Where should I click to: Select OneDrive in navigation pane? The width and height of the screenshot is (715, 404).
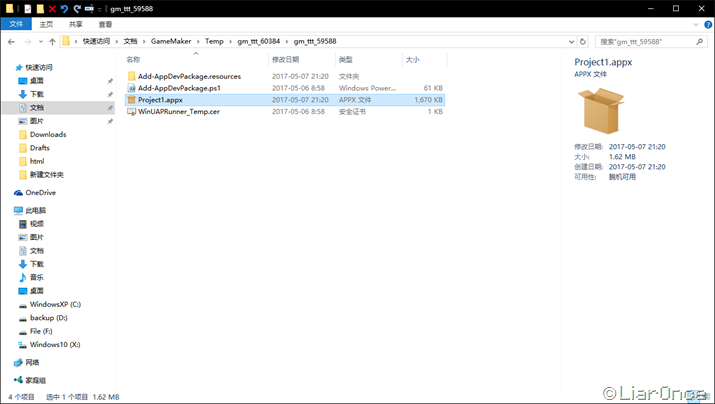pyautogui.click(x=40, y=192)
